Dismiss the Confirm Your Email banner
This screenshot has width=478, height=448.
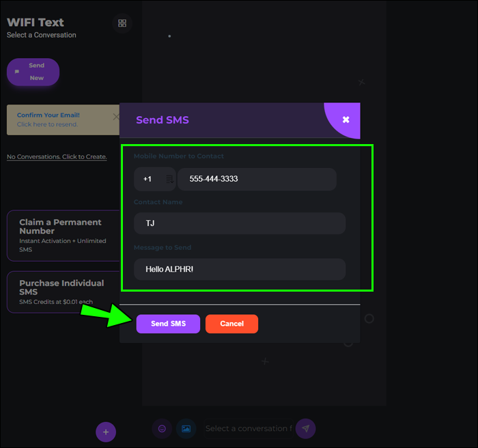click(115, 117)
